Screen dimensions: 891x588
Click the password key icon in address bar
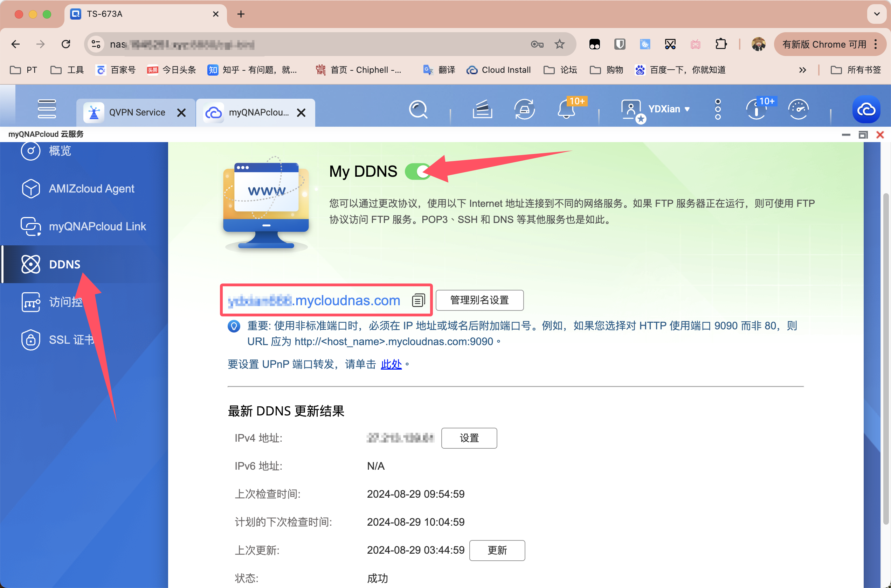[x=537, y=44]
